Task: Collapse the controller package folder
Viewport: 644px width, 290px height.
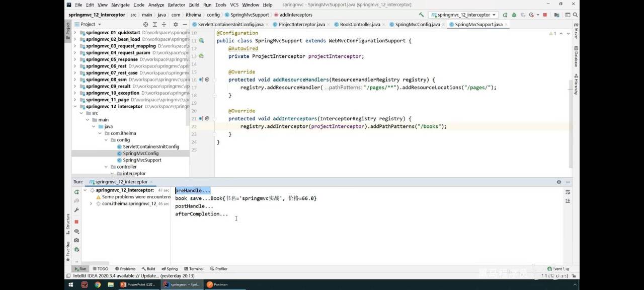Action: [106, 167]
